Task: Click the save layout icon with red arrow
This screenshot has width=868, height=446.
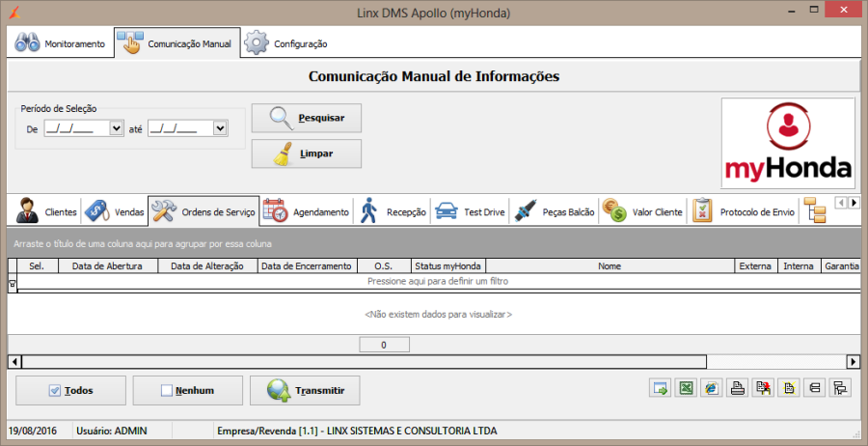Action: click(x=763, y=387)
